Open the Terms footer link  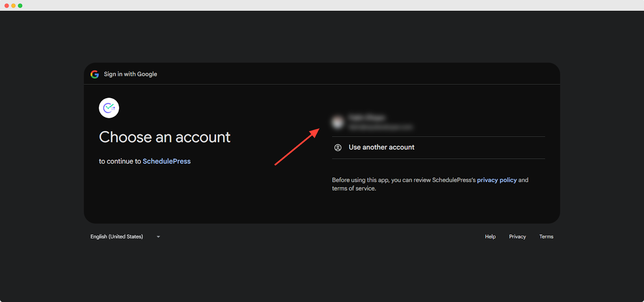[x=546, y=236]
